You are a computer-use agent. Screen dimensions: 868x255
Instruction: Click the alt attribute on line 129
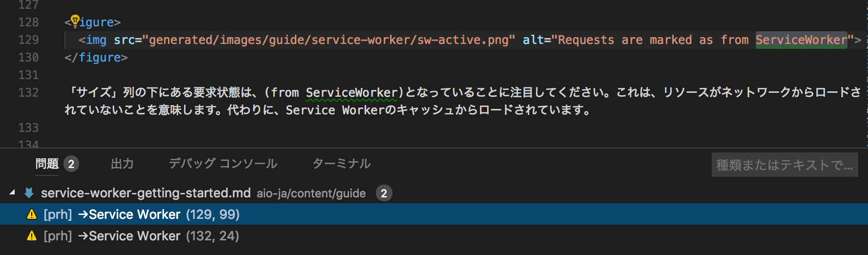coord(533,40)
